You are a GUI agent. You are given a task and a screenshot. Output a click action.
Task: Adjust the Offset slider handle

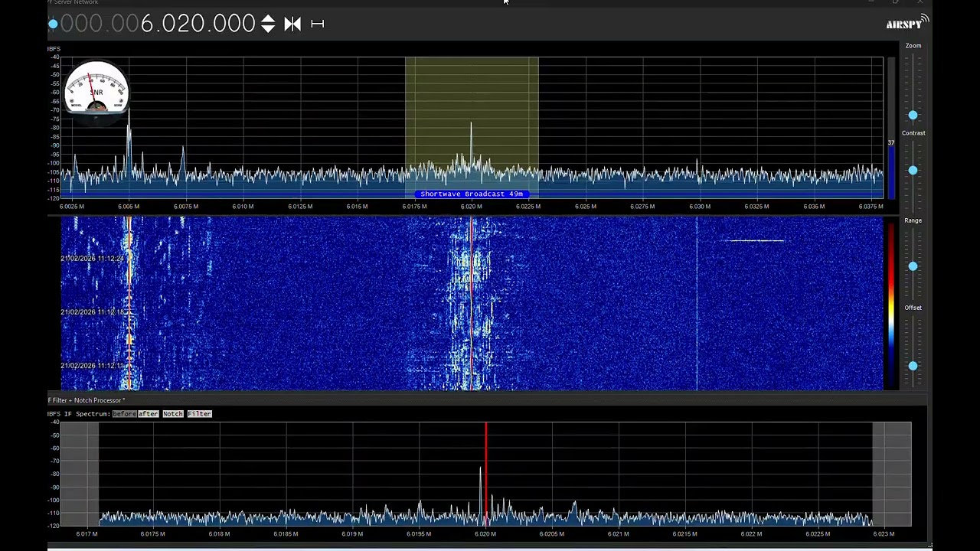(x=913, y=366)
